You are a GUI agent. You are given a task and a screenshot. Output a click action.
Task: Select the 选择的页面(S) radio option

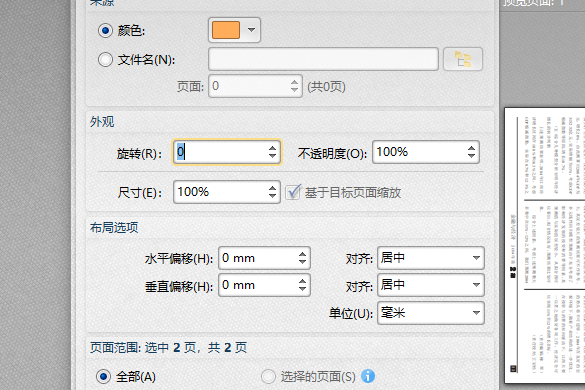click(268, 376)
